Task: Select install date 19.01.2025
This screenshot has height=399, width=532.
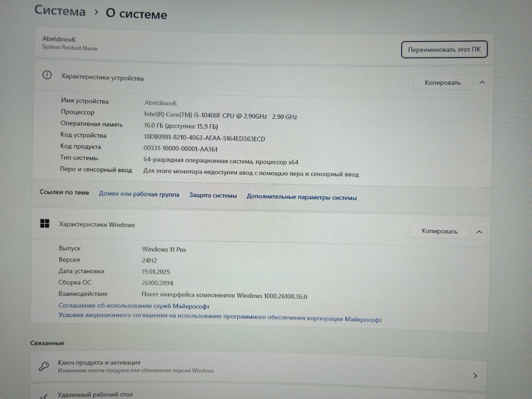Action: coord(156,272)
